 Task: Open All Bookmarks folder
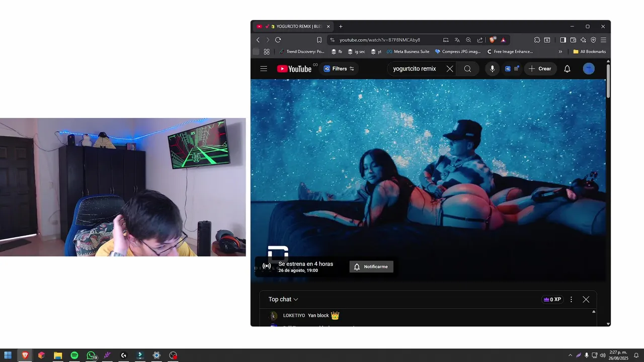589,51
